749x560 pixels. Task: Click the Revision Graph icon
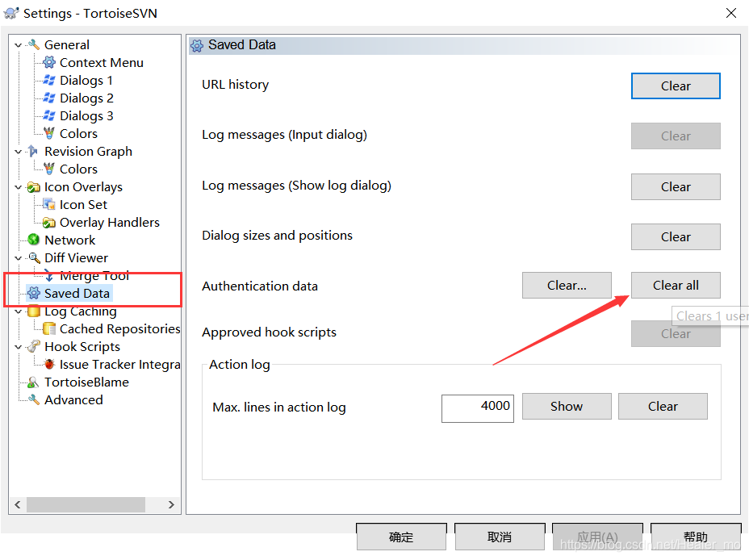coord(33,152)
